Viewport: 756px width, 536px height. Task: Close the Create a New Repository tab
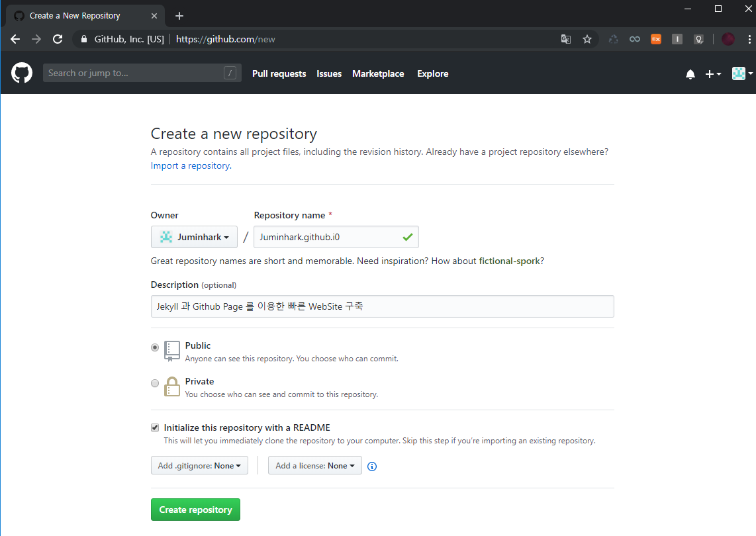pos(154,16)
